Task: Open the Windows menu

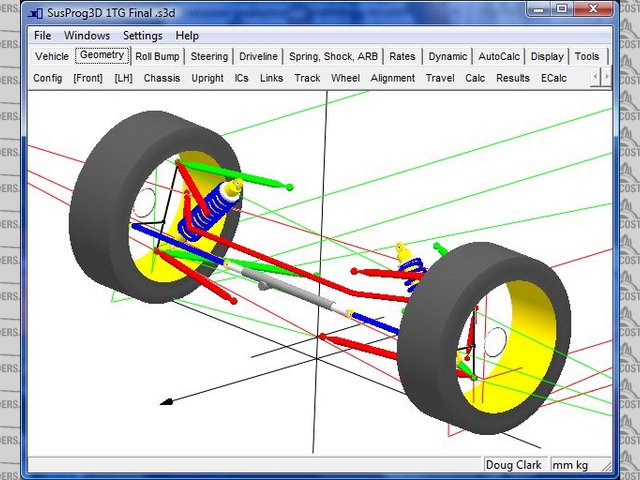Action: (x=87, y=36)
